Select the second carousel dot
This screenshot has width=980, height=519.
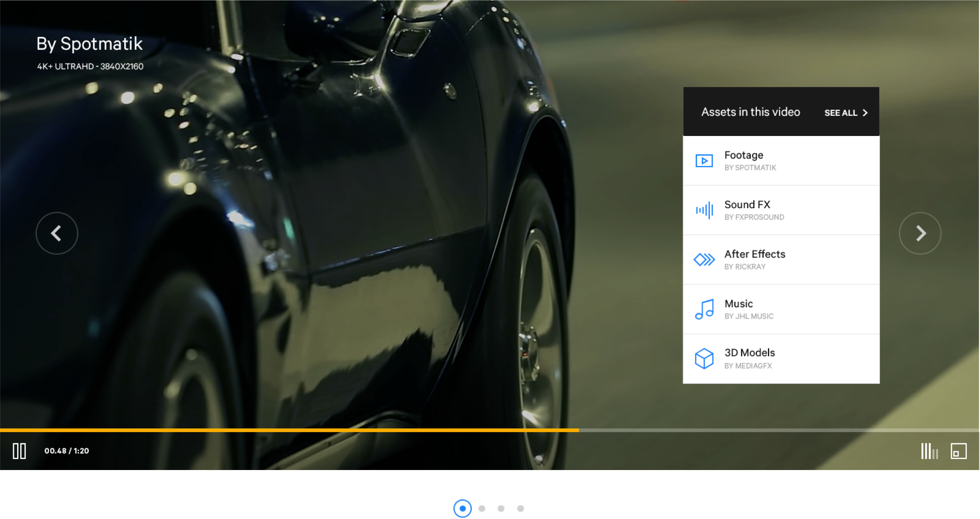point(482,509)
